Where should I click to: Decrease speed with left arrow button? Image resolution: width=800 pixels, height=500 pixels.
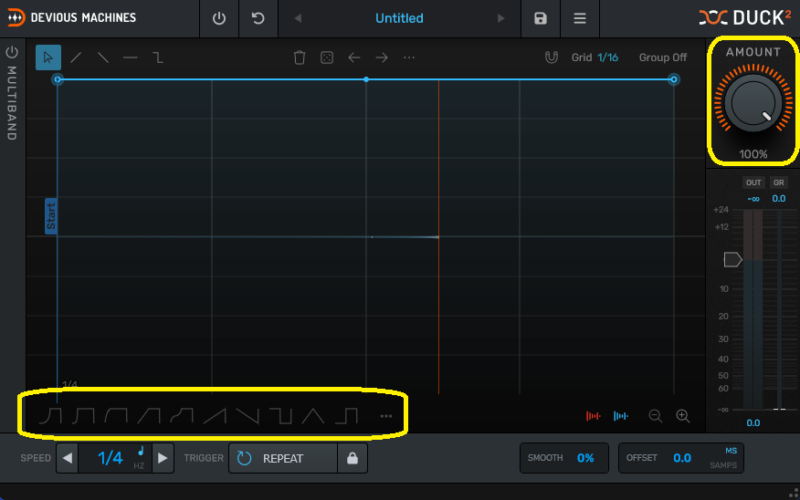[67, 458]
